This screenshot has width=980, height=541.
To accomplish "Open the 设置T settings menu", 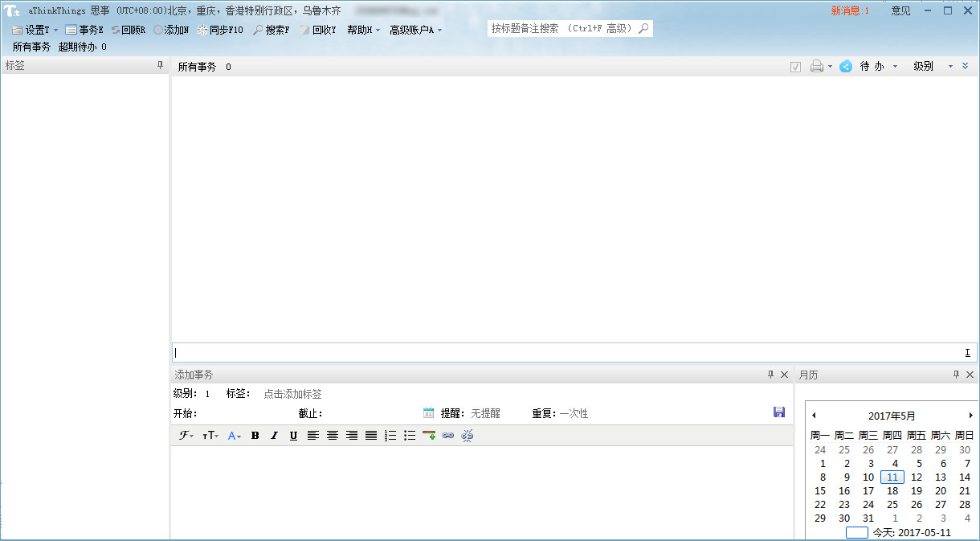I will [x=35, y=30].
